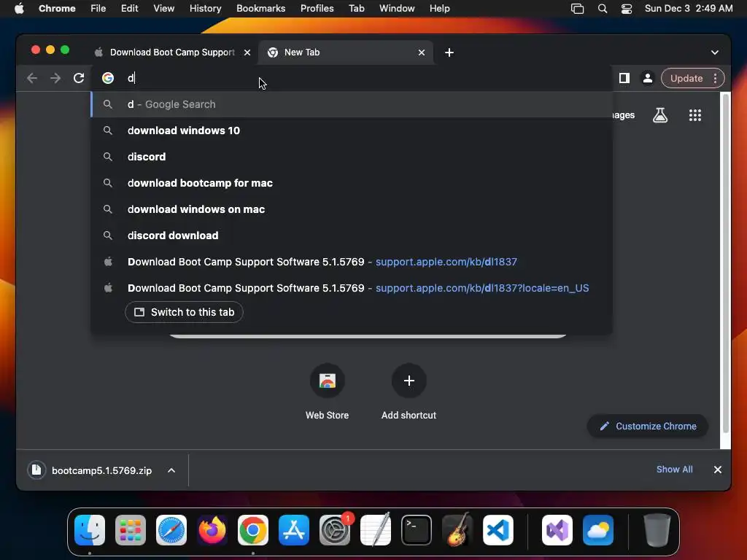Click in the address bar text field

pos(352,78)
